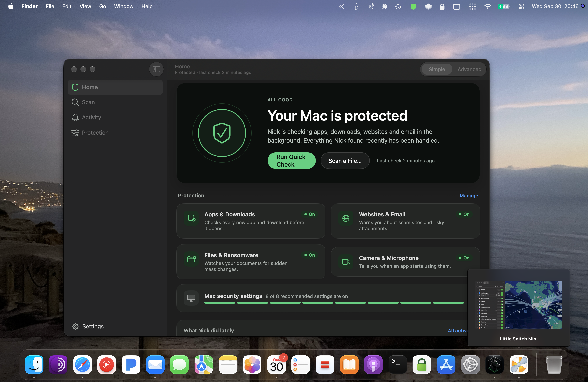Click the date and time in menu bar
Image resolution: width=588 pixels, height=382 pixels.
(555, 6)
